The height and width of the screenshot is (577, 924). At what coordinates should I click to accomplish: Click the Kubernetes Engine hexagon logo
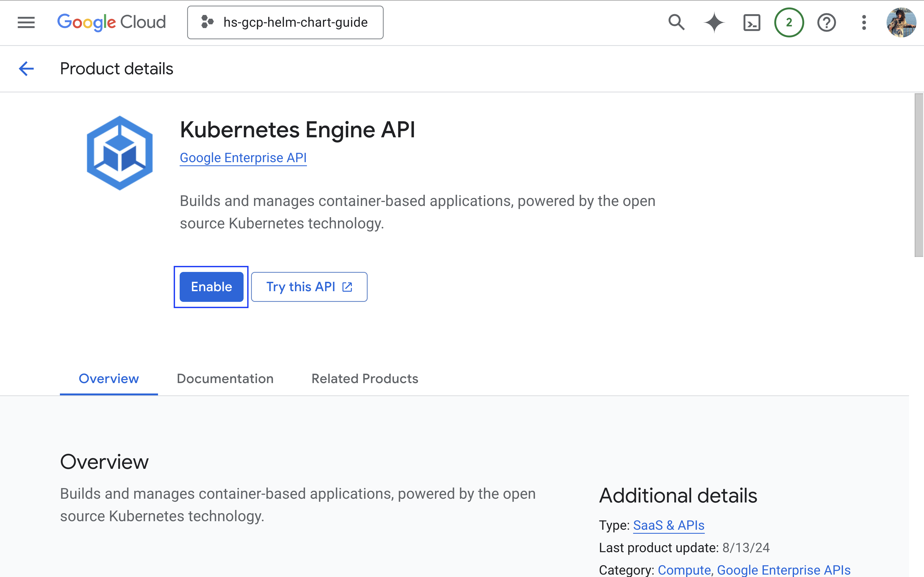pyautogui.click(x=120, y=153)
